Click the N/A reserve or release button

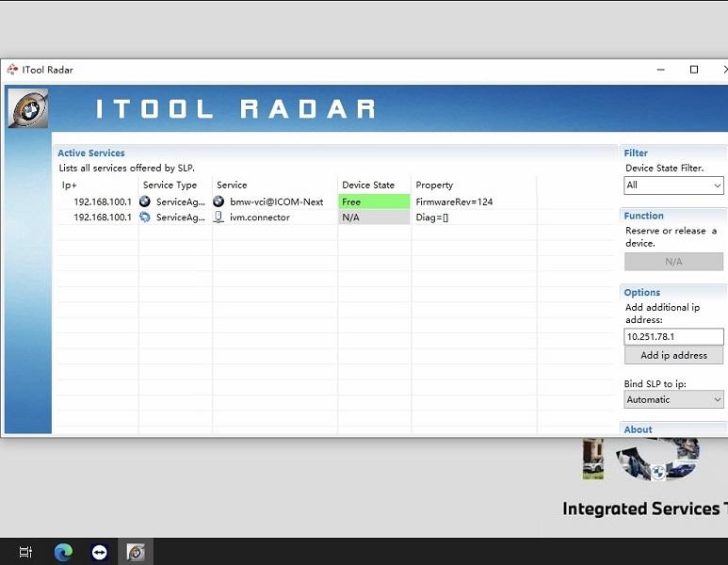(673, 262)
